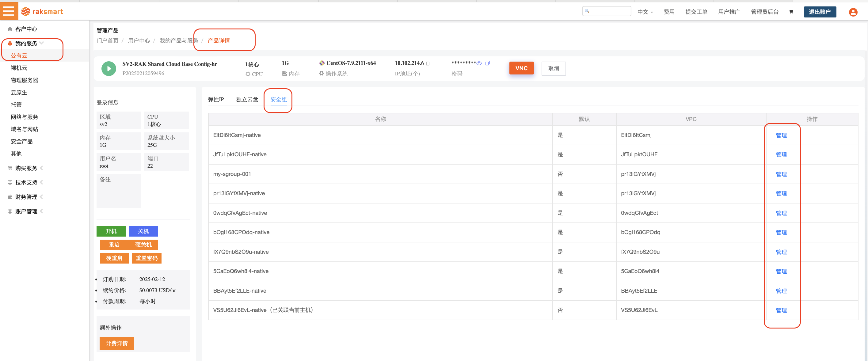Click the orange VNC button
Image resolution: width=868 pixels, height=361 pixels.
(521, 68)
